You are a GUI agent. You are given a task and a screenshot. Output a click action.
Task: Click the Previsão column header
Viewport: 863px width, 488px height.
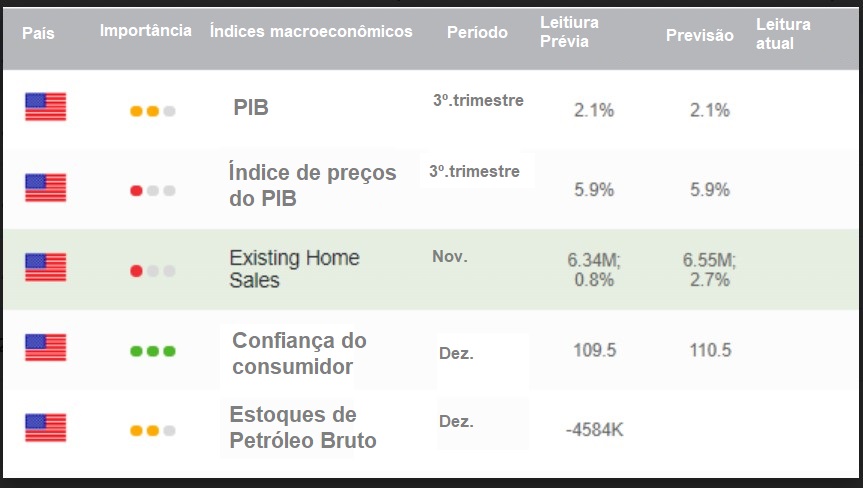[x=700, y=35]
